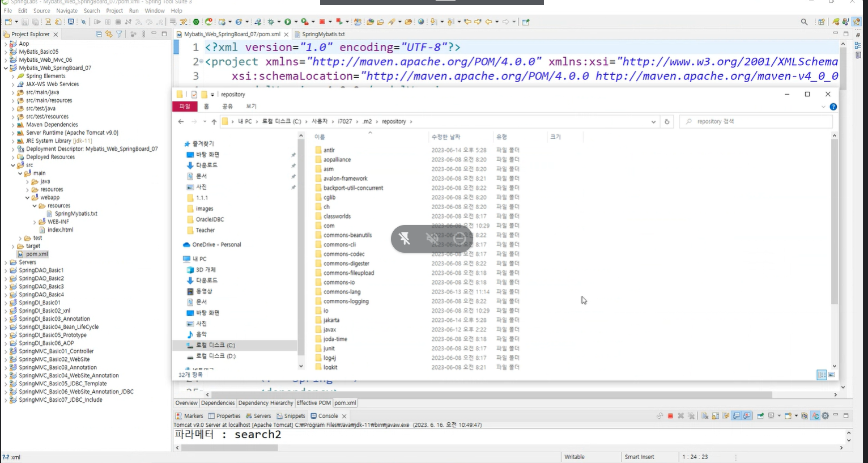Click back arrow in repository window
Screen dimensions: 868x463
(x=181, y=121)
